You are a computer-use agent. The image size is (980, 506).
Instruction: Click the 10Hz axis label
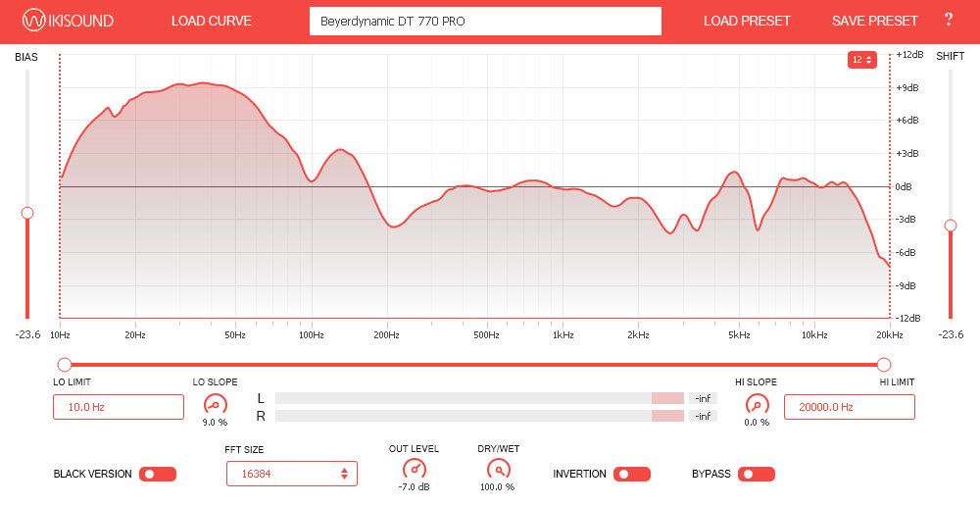(x=60, y=335)
